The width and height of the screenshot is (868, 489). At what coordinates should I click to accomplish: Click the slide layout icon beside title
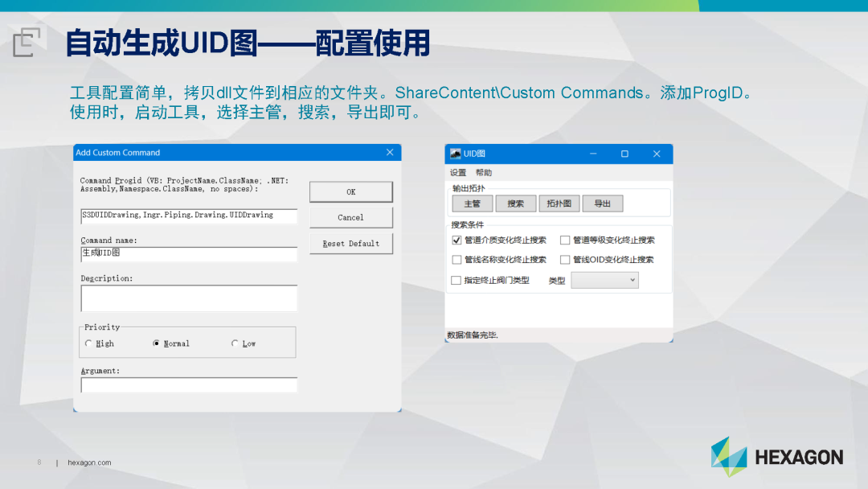(27, 42)
